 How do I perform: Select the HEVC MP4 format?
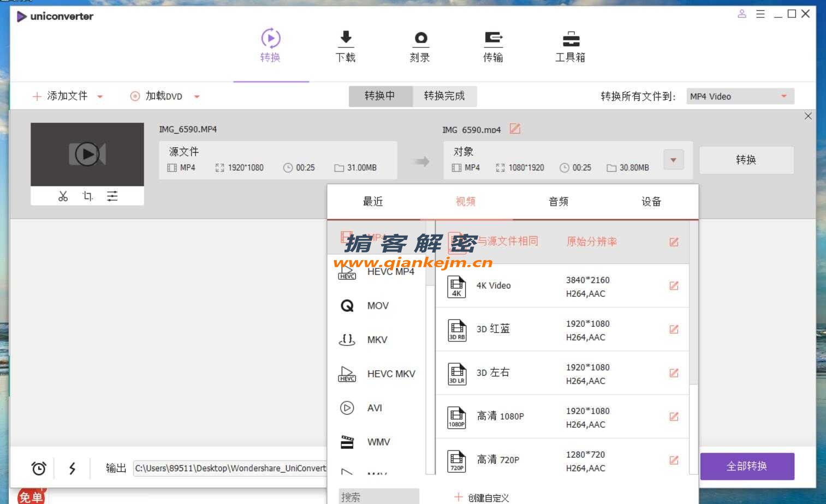coord(376,272)
